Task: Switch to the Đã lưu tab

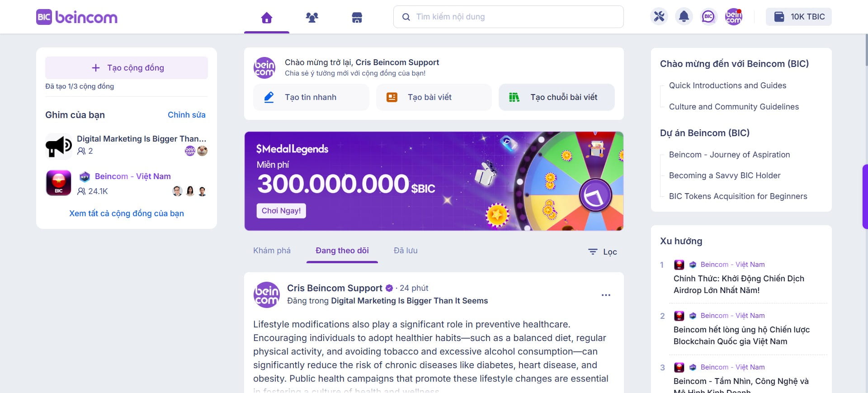Action: pyautogui.click(x=406, y=251)
